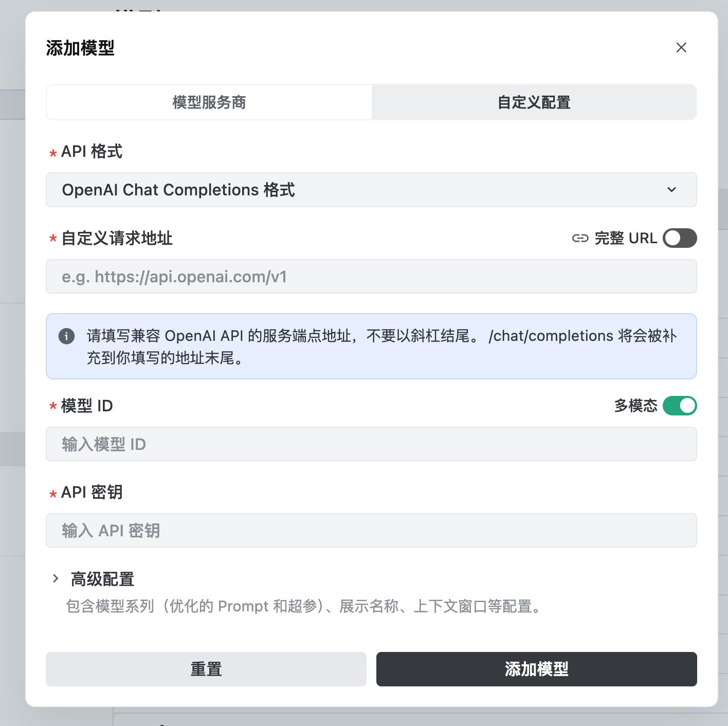Click the 输入 API 密钥 field
Screen dimensions: 728x726
pos(371,531)
